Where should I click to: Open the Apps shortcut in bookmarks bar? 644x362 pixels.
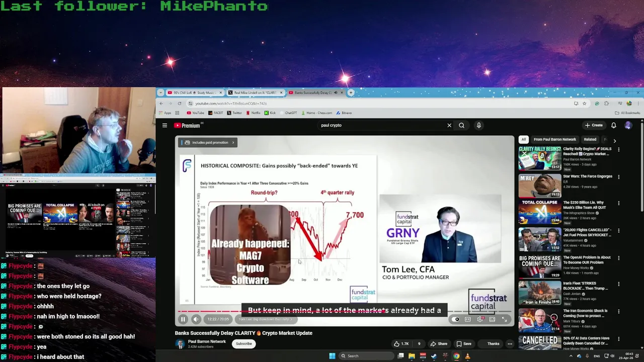point(165,113)
